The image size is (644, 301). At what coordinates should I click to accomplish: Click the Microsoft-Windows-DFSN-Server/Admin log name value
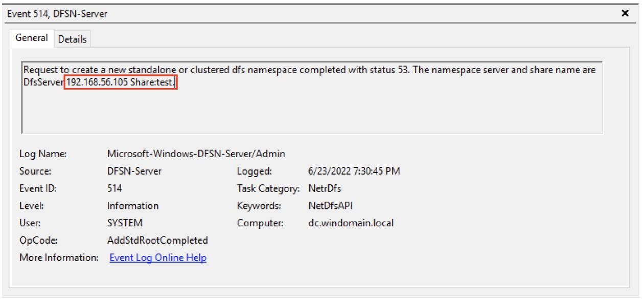[196, 154]
